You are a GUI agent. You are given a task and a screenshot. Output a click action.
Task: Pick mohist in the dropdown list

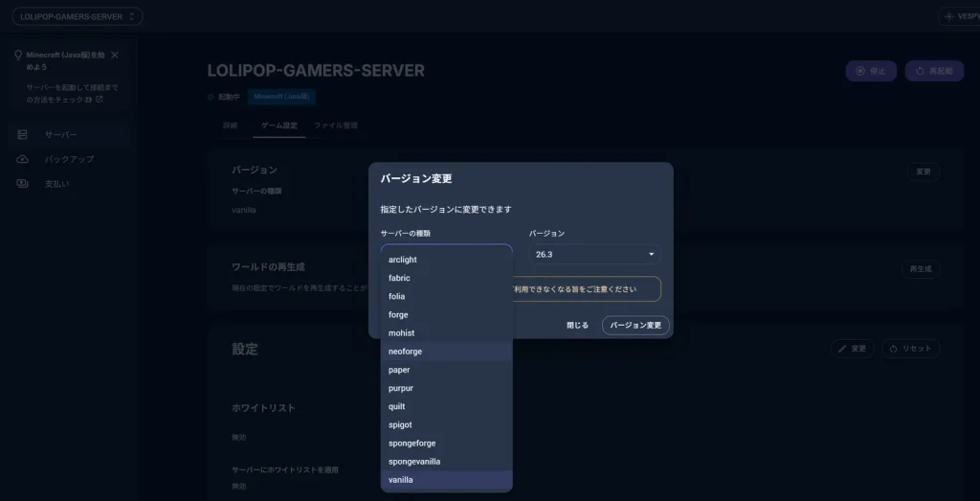(446, 332)
